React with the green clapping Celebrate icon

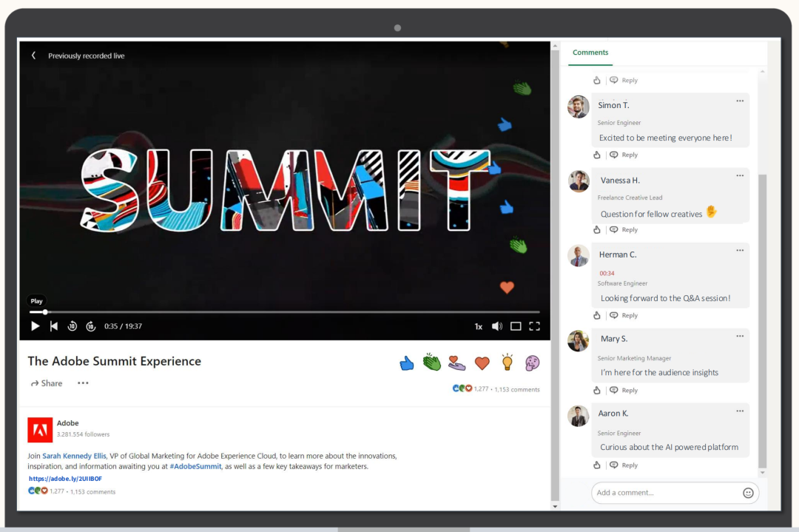[431, 363]
